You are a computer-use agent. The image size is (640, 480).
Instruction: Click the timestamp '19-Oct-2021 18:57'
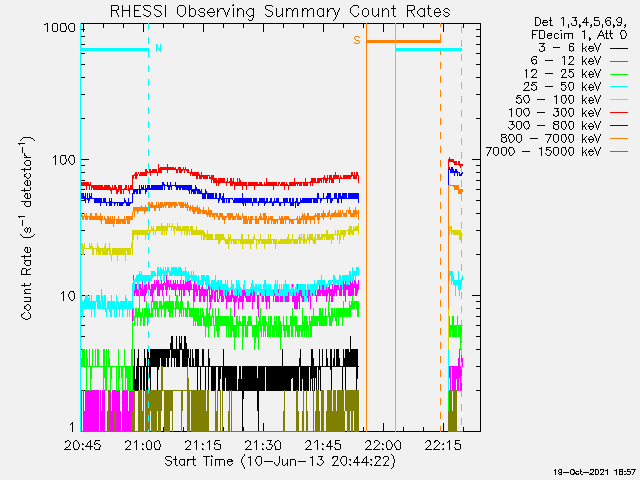[595, 472]
